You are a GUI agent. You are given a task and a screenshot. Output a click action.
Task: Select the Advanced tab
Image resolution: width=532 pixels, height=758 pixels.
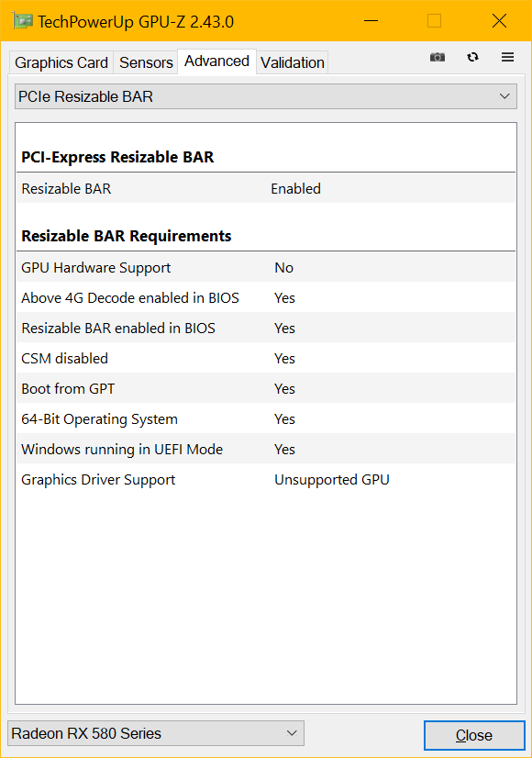217,61
